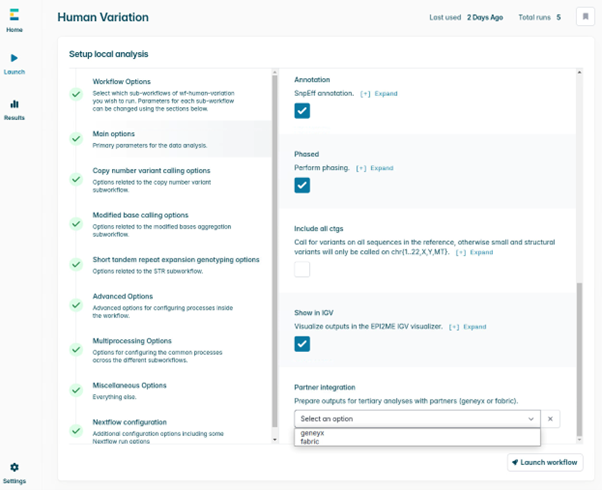The image size is (602, 490).
Task: Click the Short tandem repeat checkmark icon
Action: tap(76, 265)
